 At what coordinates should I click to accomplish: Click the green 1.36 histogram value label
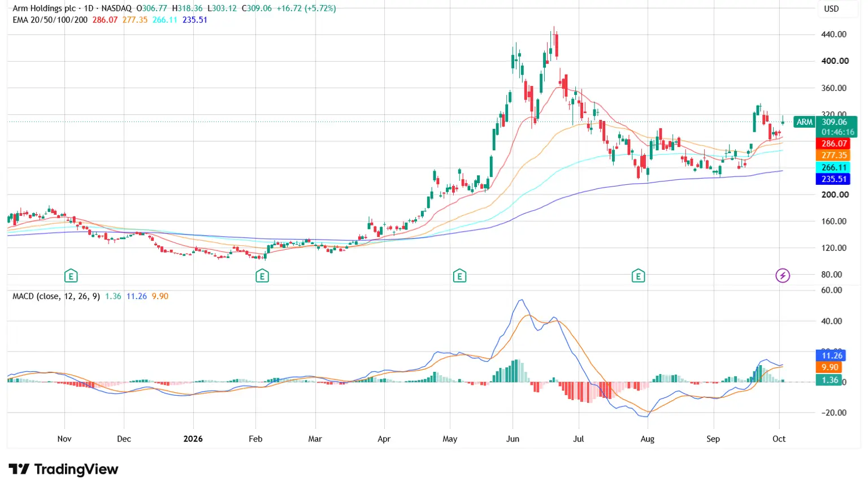pos(830,380)
